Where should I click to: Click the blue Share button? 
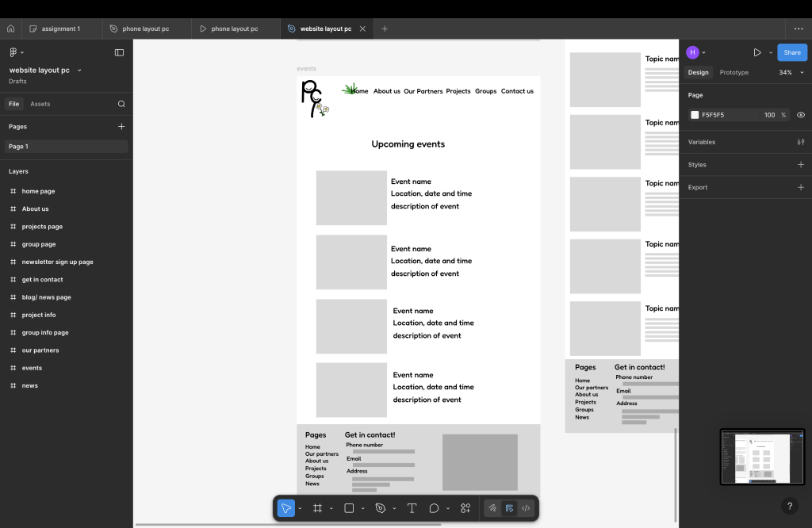791,52
